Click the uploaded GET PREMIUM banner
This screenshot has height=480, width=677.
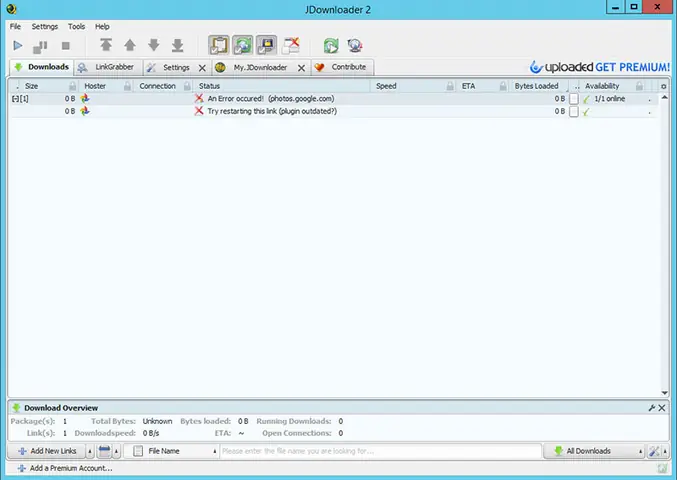pyautogui.click(x=600, y=67)
